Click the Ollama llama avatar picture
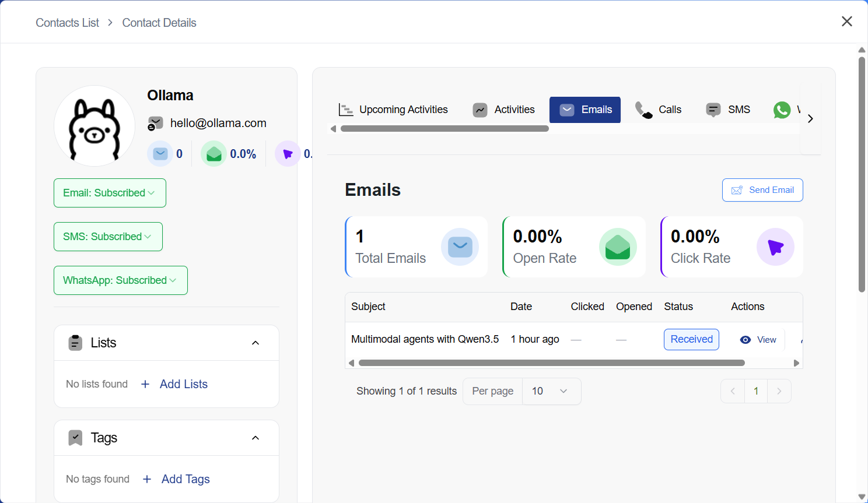Screen dimensions: 868x503 coord(94,126)
